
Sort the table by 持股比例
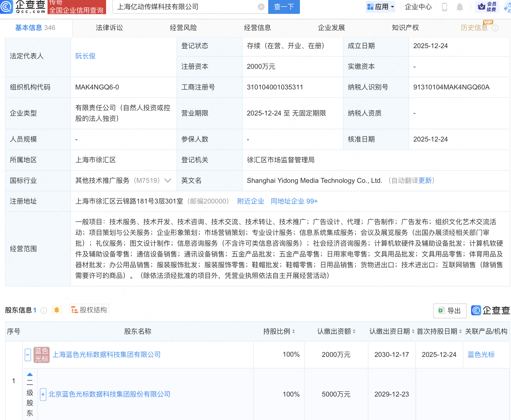293,331
